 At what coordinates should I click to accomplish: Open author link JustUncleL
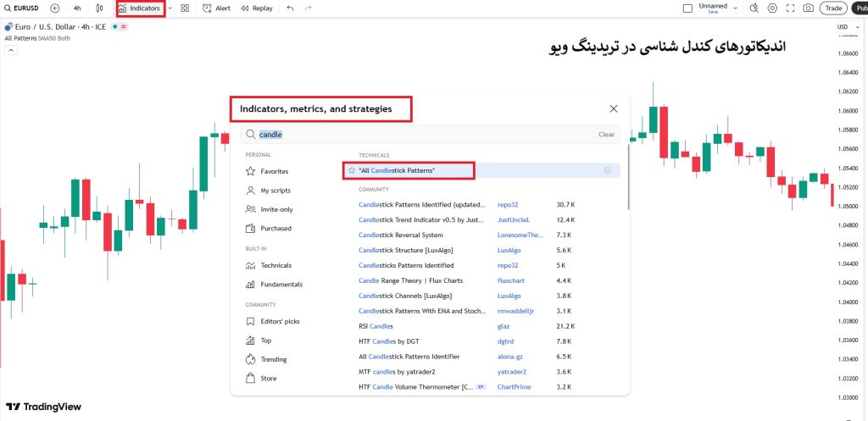pos(515,219)
